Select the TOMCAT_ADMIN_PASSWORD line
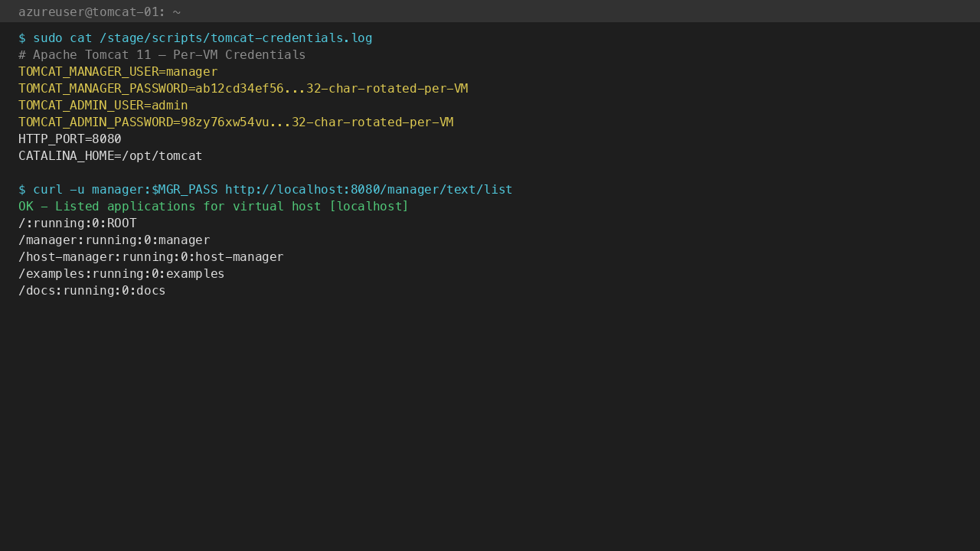Viewport: 980px width, 551px height. 236,122
